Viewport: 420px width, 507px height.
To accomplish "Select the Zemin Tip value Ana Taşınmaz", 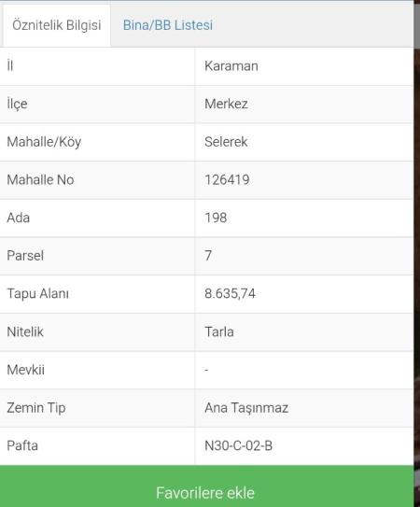I will pos(246,408).
